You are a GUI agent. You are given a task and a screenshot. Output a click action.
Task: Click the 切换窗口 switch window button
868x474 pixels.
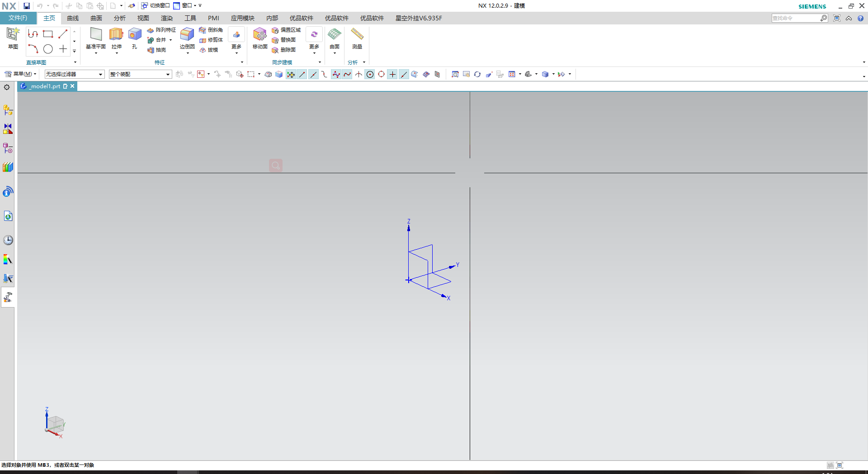point(156,5)
